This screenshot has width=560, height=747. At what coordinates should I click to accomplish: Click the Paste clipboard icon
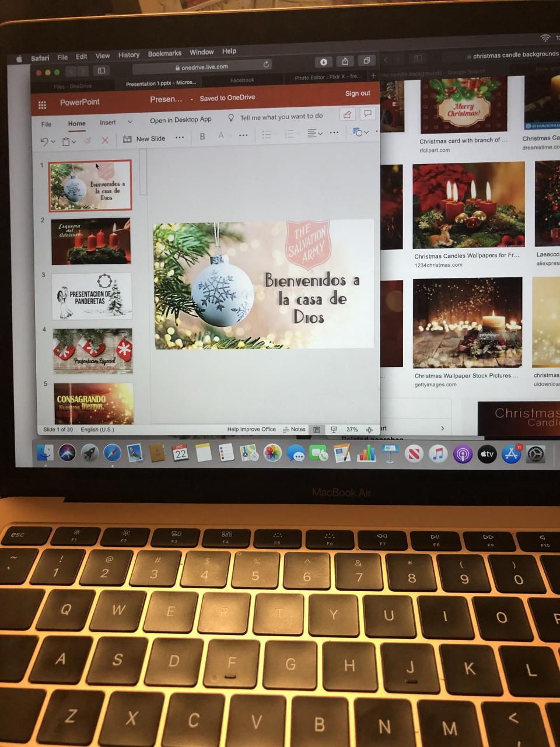[66, 141]
